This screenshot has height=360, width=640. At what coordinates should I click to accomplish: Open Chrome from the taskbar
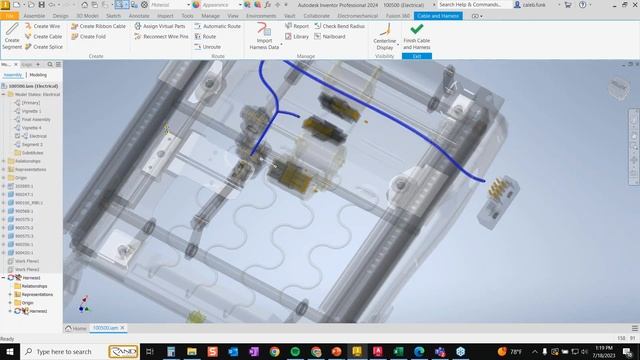(274, 351)
